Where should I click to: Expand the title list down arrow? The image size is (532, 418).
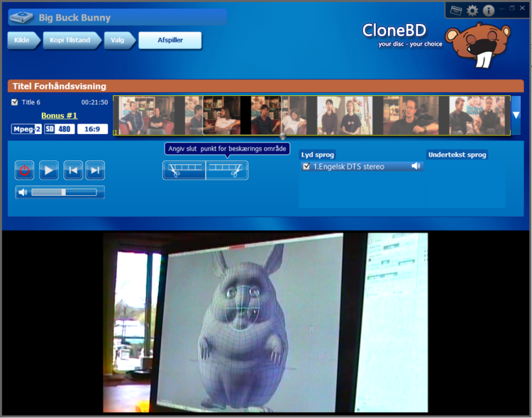click(x=516, y=115)
